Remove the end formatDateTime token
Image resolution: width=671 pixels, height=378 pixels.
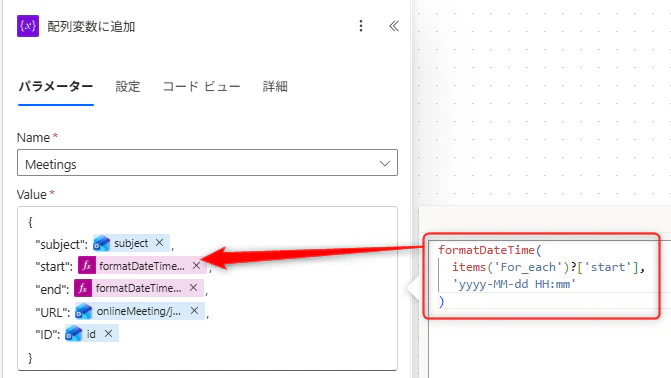coord(193,288)
